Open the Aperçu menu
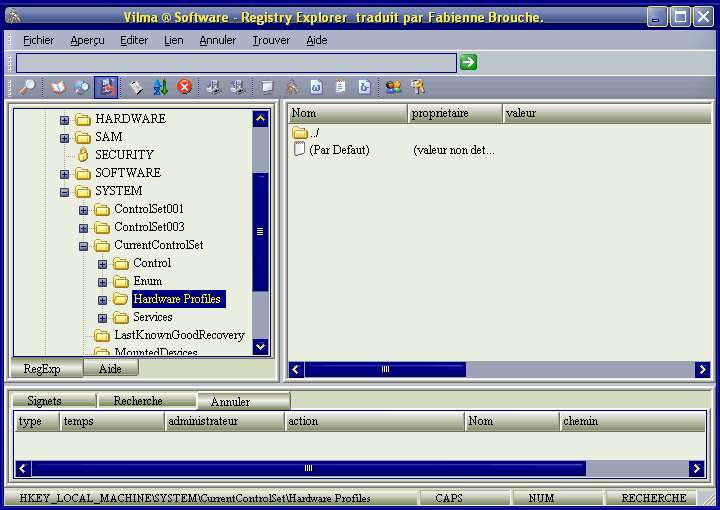The width and height of the screenshot is (720, 510). (x=87, y=40)
